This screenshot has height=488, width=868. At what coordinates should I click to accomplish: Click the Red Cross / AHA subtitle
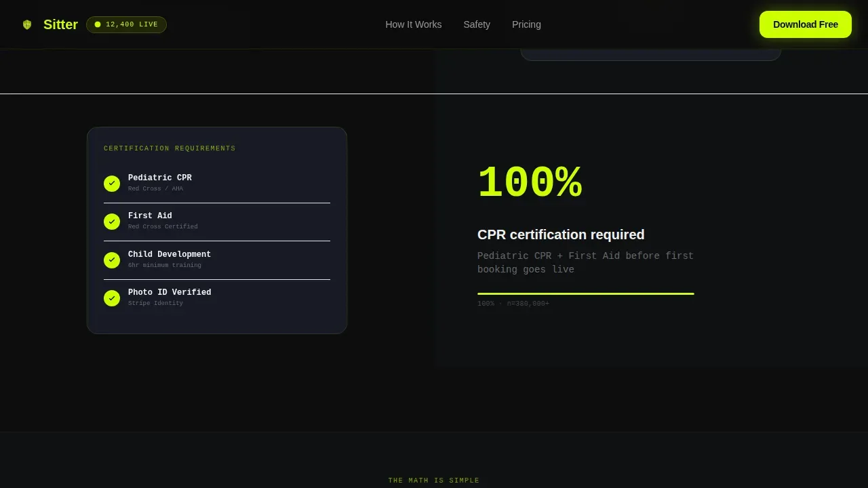click(155, 189)
